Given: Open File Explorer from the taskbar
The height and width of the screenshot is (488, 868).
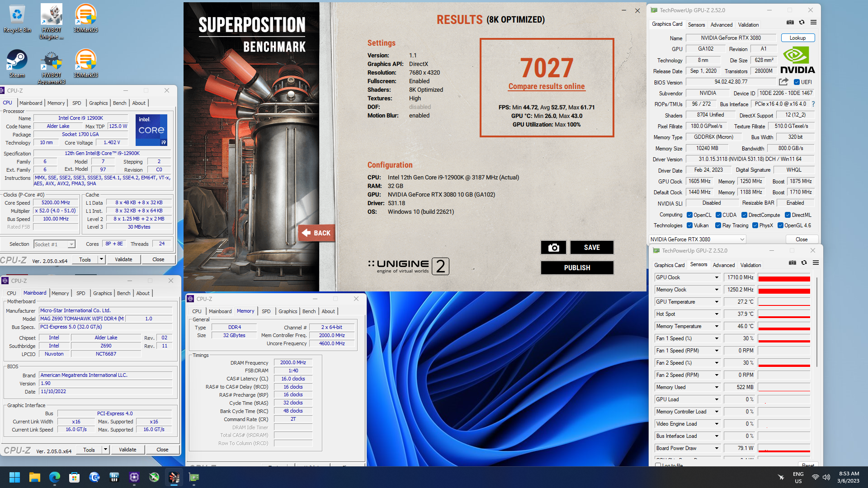Looking at the screenshot, I should (x=34, y=477).
